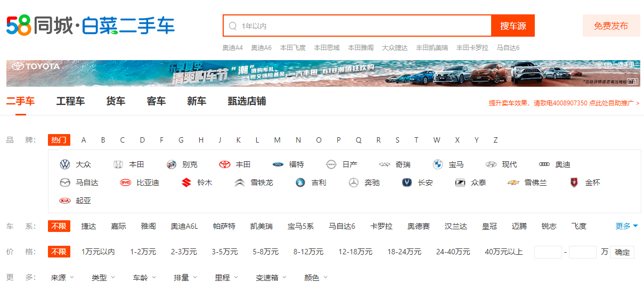The height and width of the screenshot is (291, 644).
Task: Click the BYD brand logo icon
Action: tap(126, 183)
